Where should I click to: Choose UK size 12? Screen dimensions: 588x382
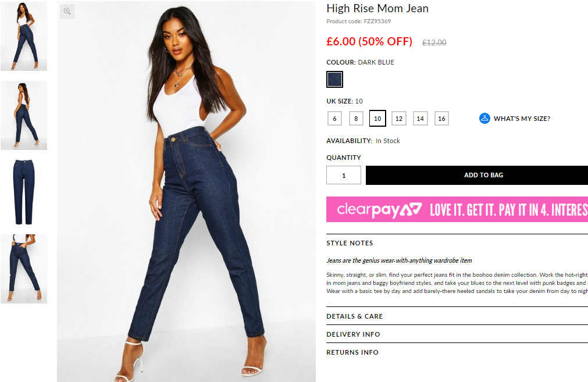coord(398,119)
